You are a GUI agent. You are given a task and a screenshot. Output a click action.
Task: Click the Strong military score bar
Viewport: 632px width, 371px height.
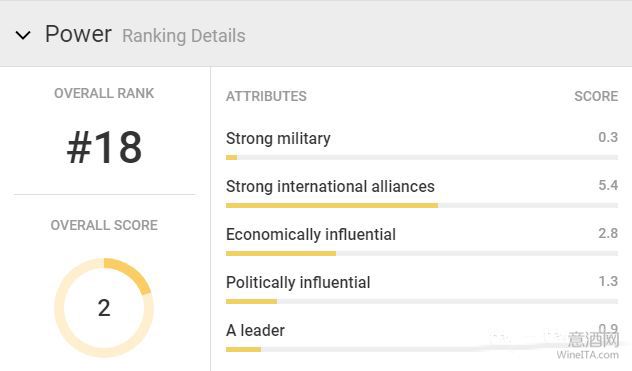pos(422,157)
